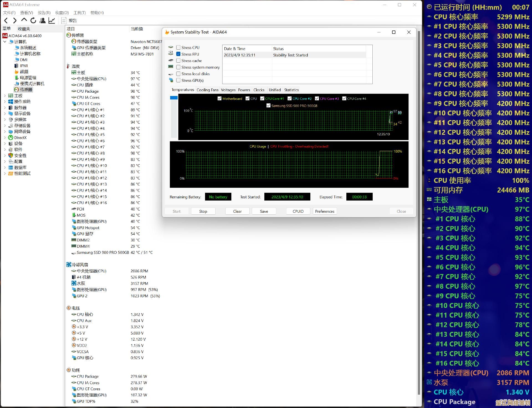The image size is (532, 408).
Task: Click the refresh toolbar icon
Action: (x=33, y=21)
